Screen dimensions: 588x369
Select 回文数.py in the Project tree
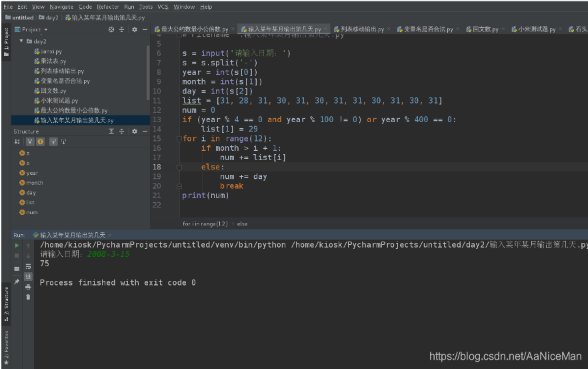pos(50,91)
